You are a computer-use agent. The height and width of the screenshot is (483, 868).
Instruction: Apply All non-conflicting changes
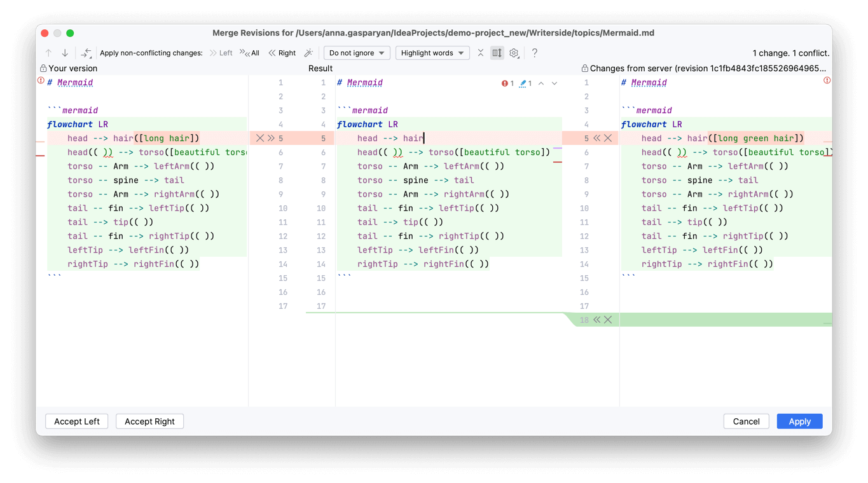[x=249, y=53]
